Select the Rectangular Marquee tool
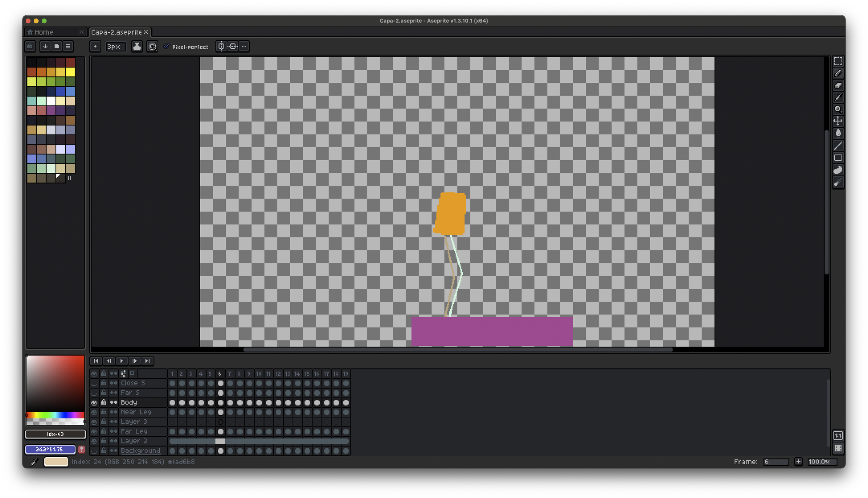The width and height of the screenshot is (868, 498). coord(838,62)
